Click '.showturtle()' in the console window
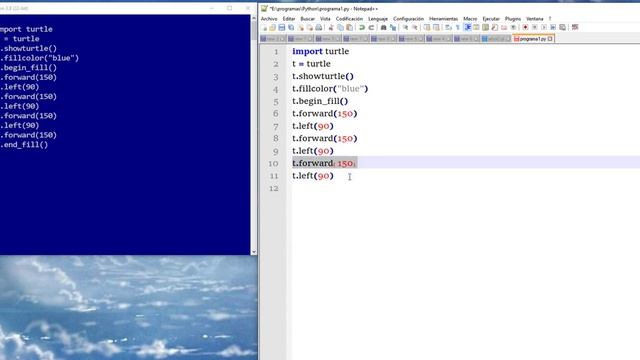The height and width of the screenshot is (360, 640). coord(29,49)
